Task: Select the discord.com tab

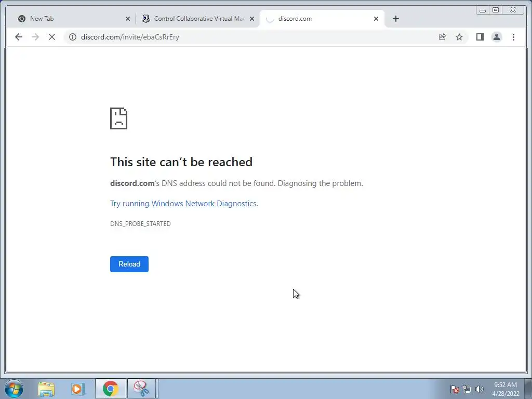Action: click(x=322, y=19)
